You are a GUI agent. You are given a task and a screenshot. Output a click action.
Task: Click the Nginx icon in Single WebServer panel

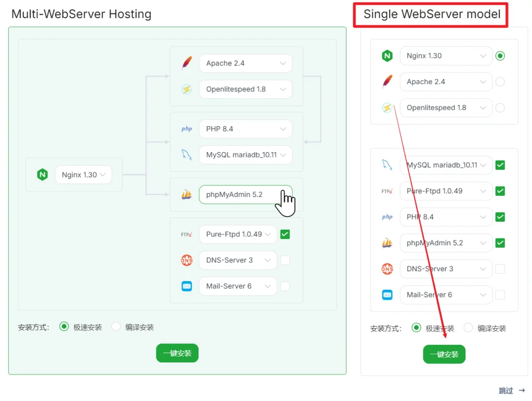(x=387, y=56)
